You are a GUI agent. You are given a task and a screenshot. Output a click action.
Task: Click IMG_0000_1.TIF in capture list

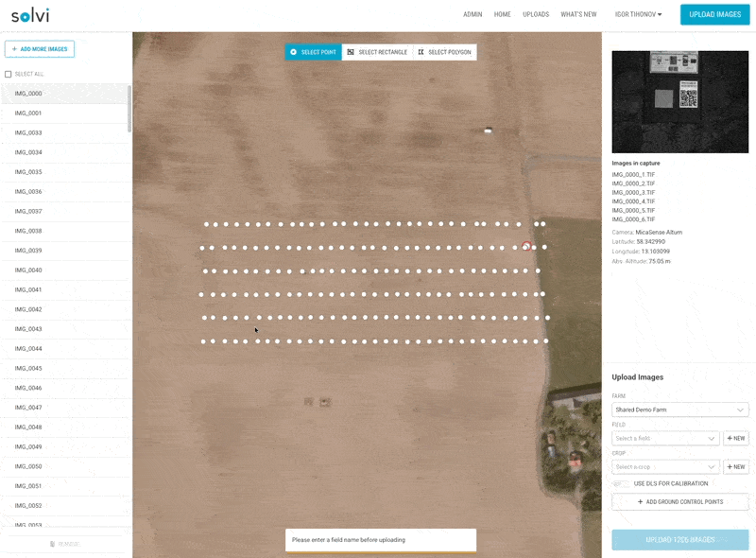point(633,175)
